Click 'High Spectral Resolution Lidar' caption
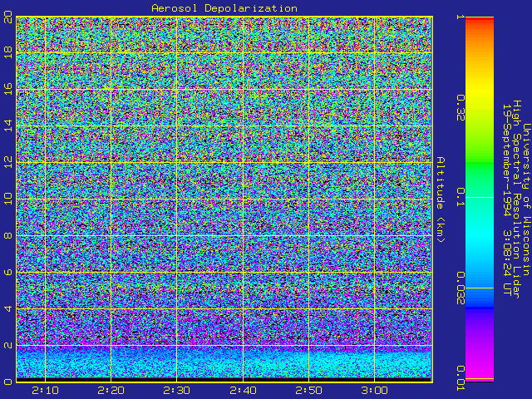Image resolution: width=532 pixels, height=399 pixels. point(516,199)
